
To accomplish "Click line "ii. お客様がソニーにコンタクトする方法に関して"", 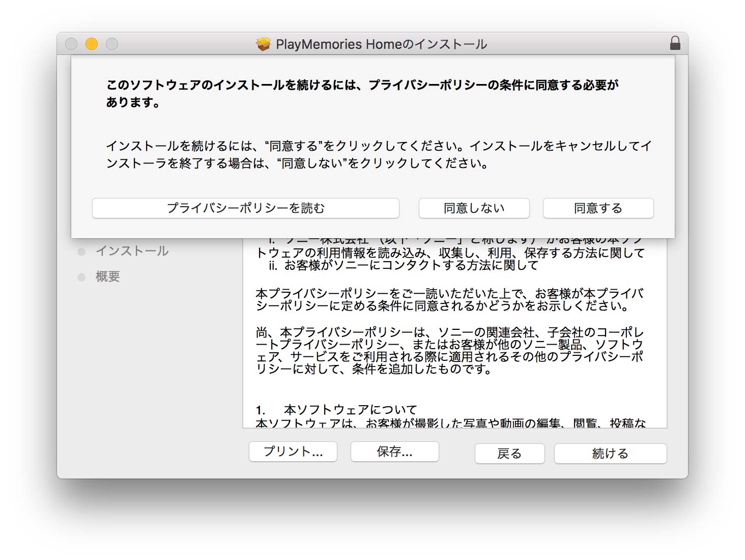I will (404, 265).
